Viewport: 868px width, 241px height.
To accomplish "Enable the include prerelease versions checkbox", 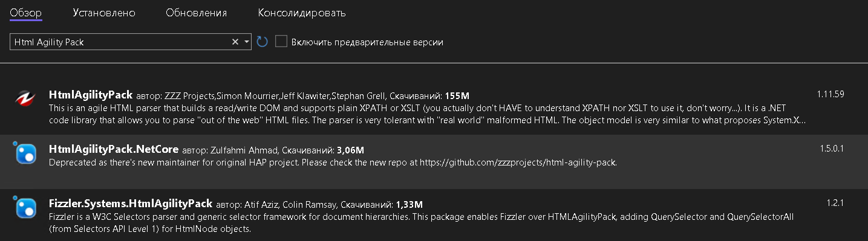I will [x=281, y=42].
